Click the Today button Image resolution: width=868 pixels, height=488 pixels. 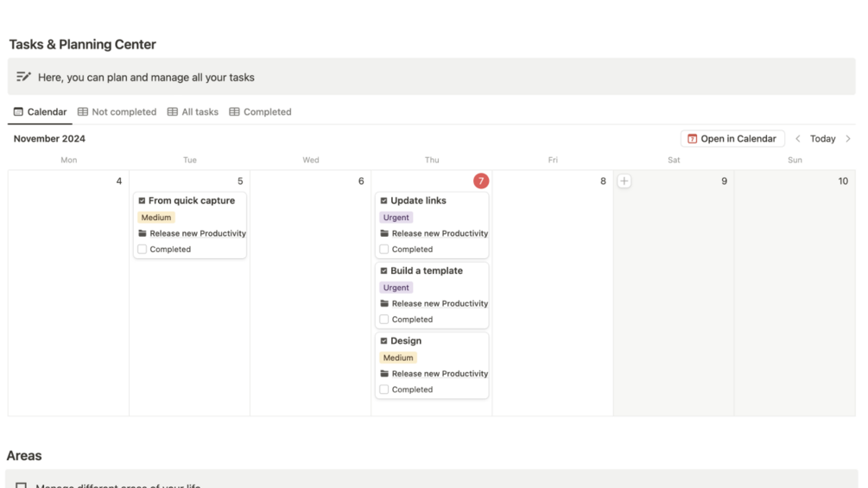822,139
